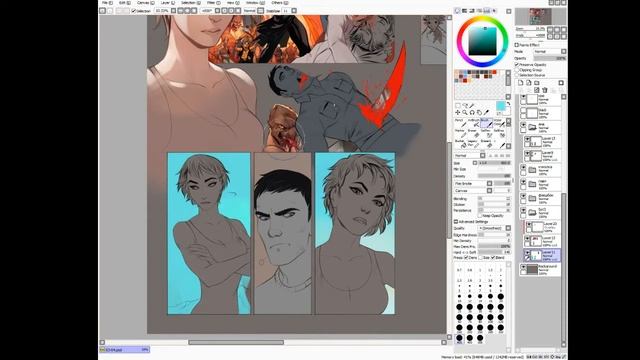Create a new linework layer
Viewport: 640px width, 360px height.
pos(529,83)
